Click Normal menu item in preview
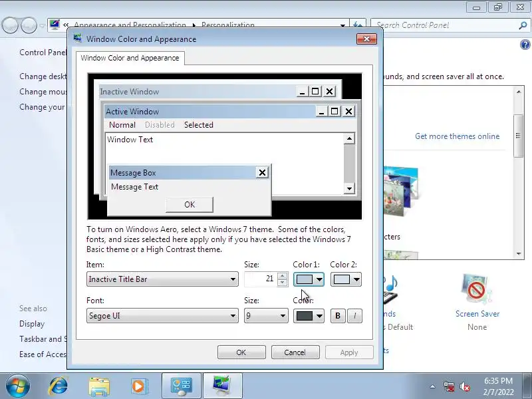This screenshot has height=399, width=532. tap(122, 125)
